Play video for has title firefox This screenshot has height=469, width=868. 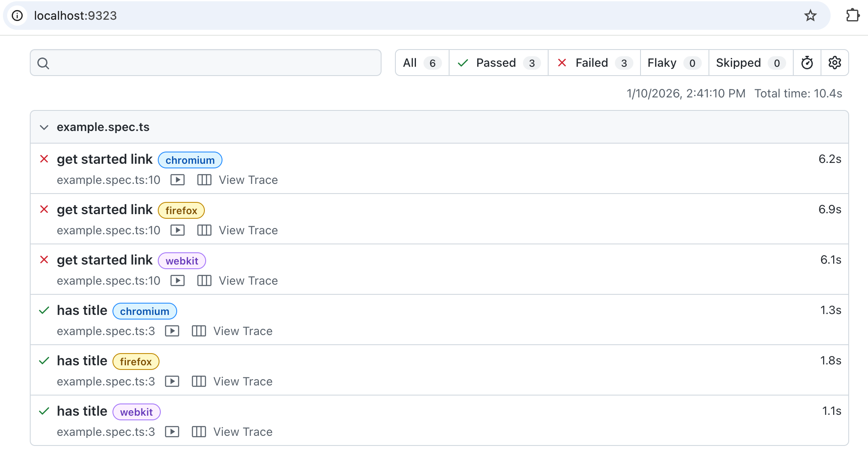click(172, 382)
